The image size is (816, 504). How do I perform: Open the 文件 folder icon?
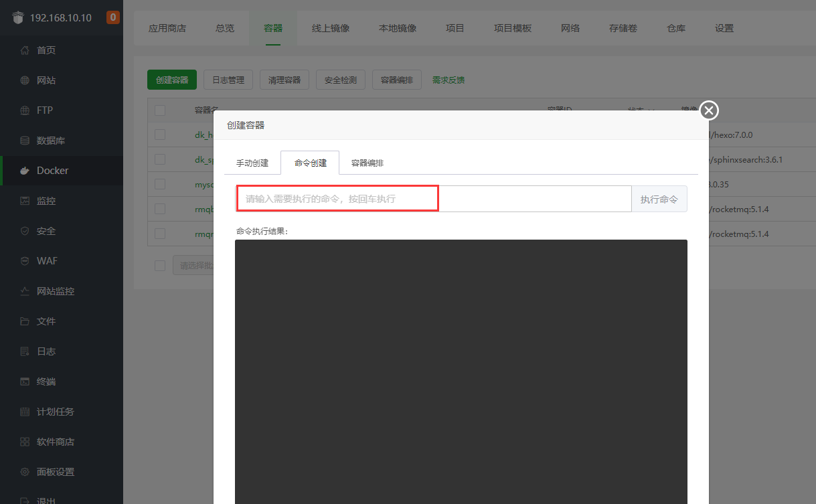[x=25, y=321]
